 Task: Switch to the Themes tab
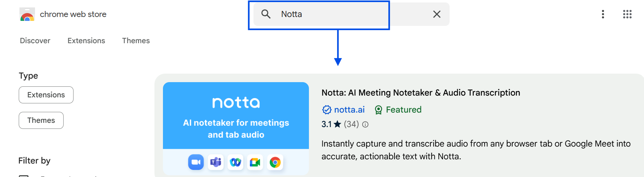coord(136,41)
